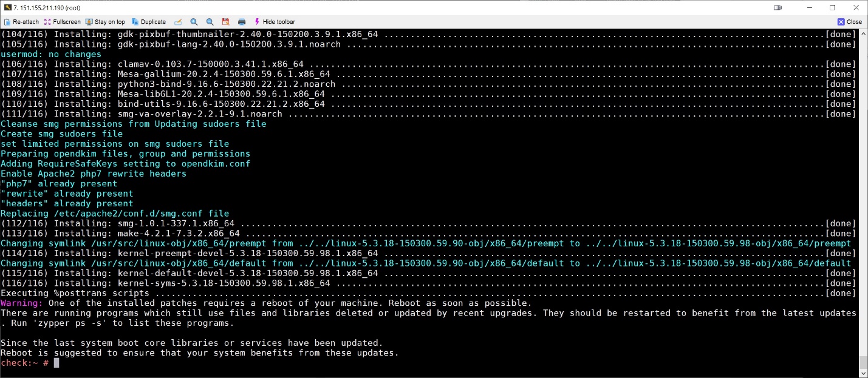Click the terminal prompt after check:~ #
Viewport: 868px width, 378px height.
coord(56,362)
